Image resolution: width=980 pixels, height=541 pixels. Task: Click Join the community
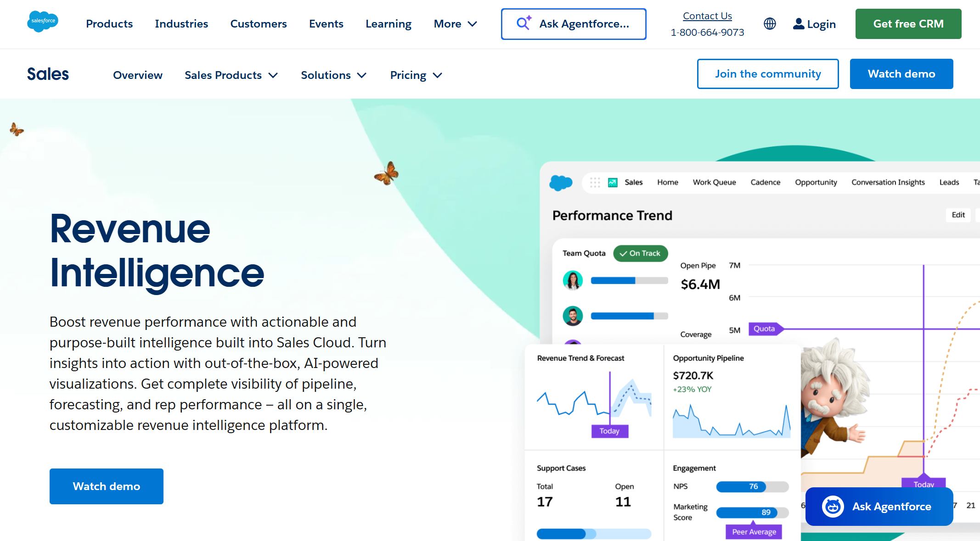(767, 73)
